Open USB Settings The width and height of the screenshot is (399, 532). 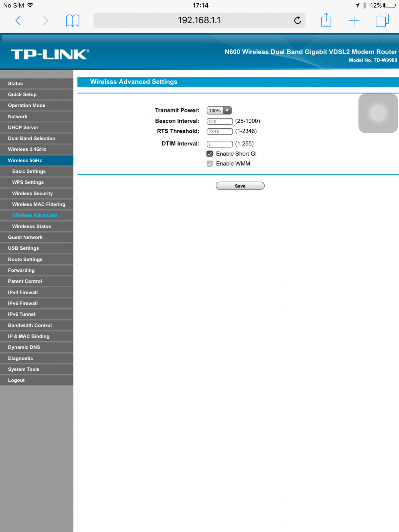37,248
